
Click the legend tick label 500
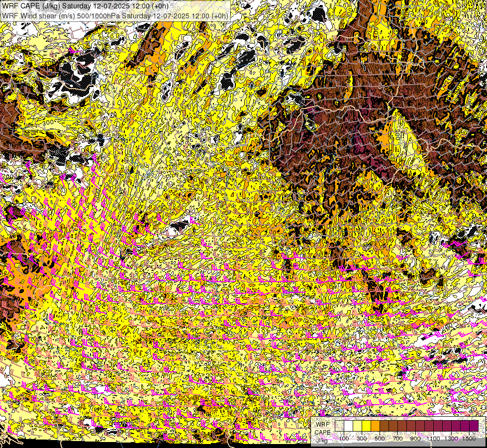pos(380,439)
